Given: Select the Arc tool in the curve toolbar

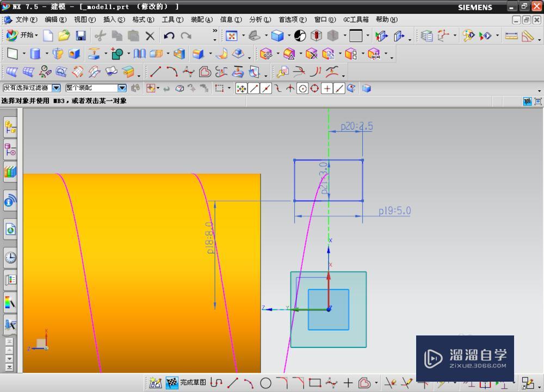Looking at the screenshot, I should click(172, 72).
